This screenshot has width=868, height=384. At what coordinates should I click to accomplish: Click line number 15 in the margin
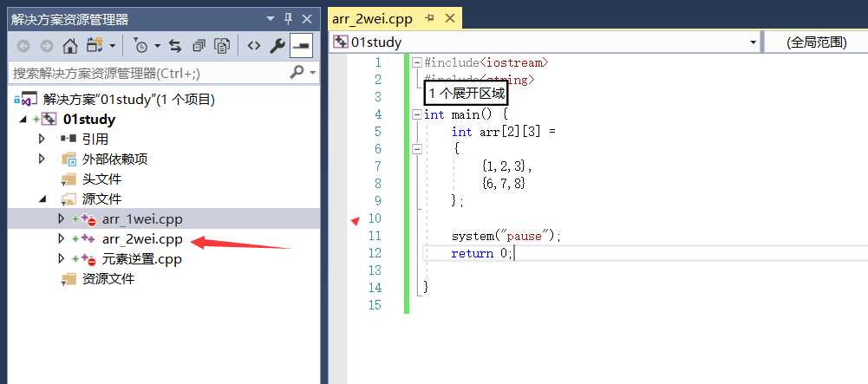pos(375,305)
